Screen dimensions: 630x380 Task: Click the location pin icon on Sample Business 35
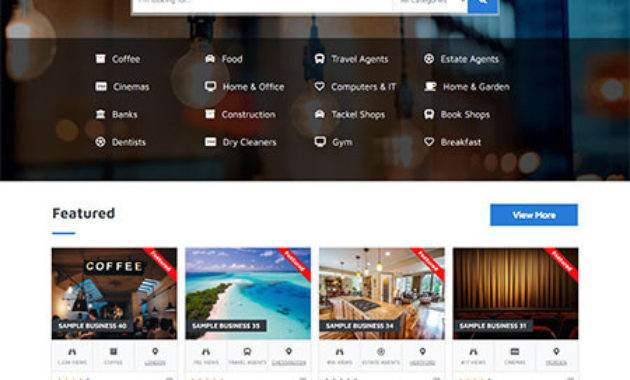(x=288, y=351)
